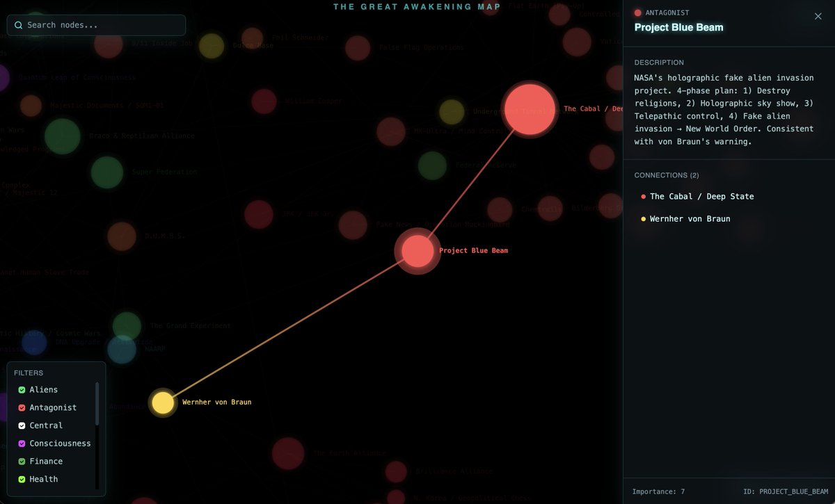The image size is (835, 504).
Task: Toggle the Health filter checkbox
Action: pyautogui.click(x=22, y=479)
